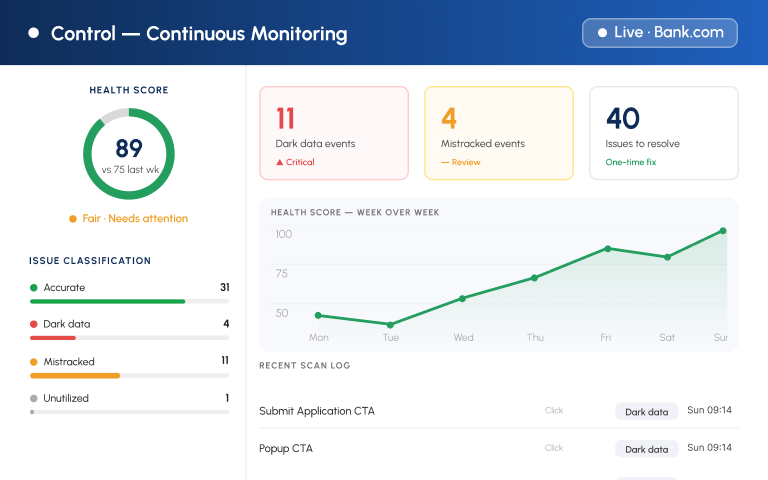Click Dark data tag on Popup CTA row
This screenshot has width=768, height=480.
[x=647, y=449]
